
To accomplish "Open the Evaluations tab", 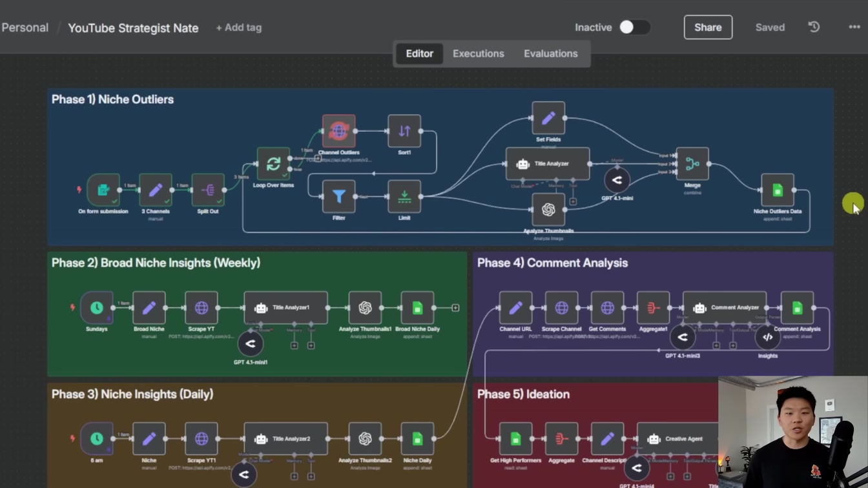I will click(x=551, y=54).
